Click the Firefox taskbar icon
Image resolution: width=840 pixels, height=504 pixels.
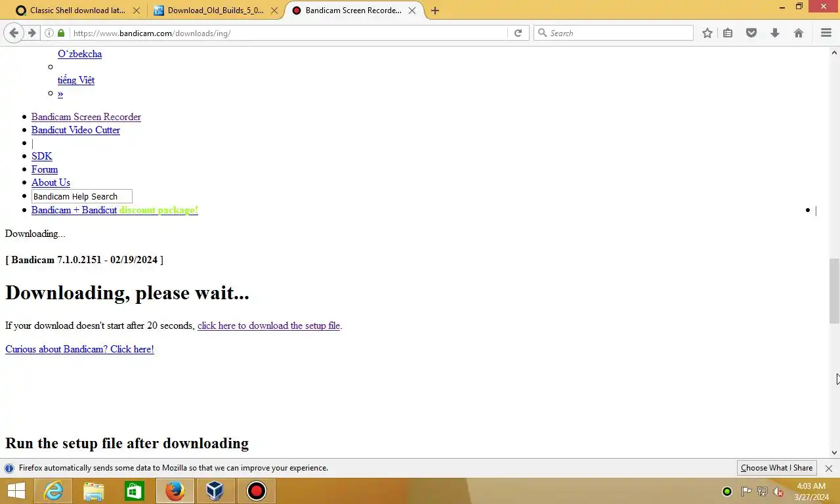pos(175,491)
